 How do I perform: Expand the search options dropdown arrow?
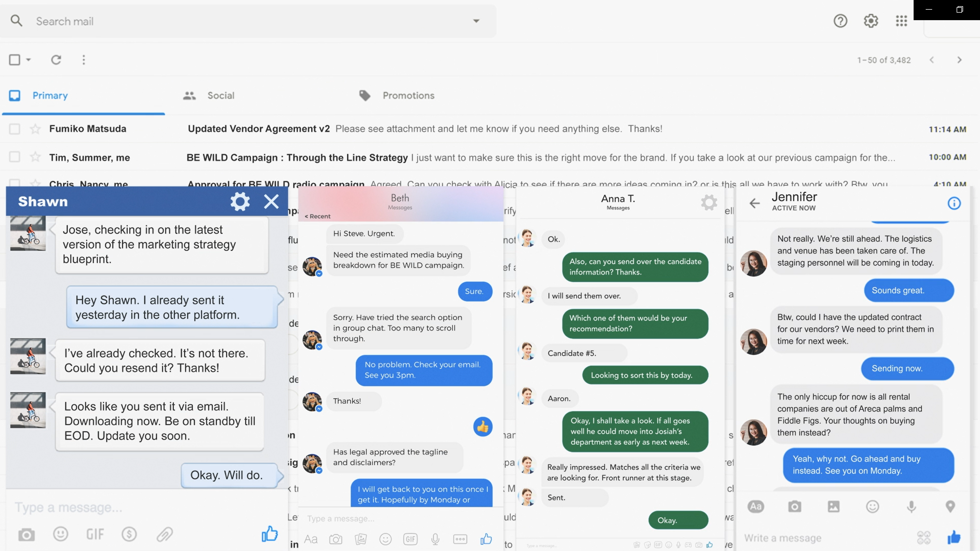(476, 21)
